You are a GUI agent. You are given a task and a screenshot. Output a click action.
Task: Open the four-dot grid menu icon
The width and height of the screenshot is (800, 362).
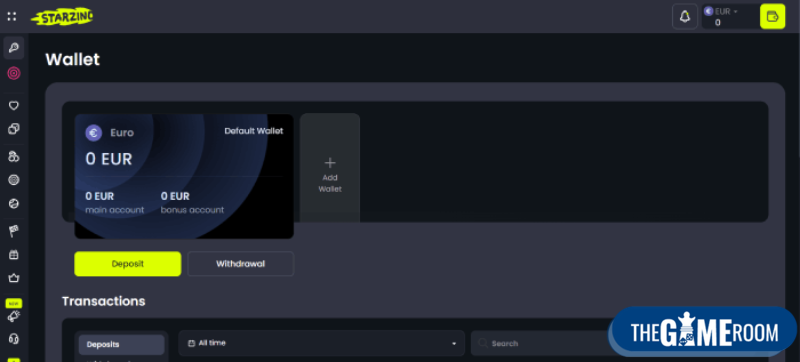tap(12, 16)
